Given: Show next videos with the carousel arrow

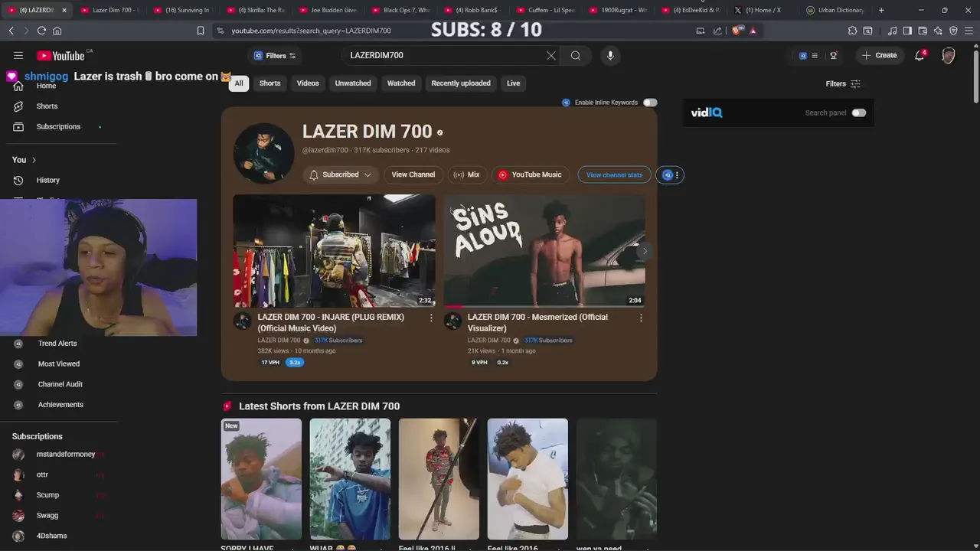Looking at the screenshot, I should [x=645, y=251].
